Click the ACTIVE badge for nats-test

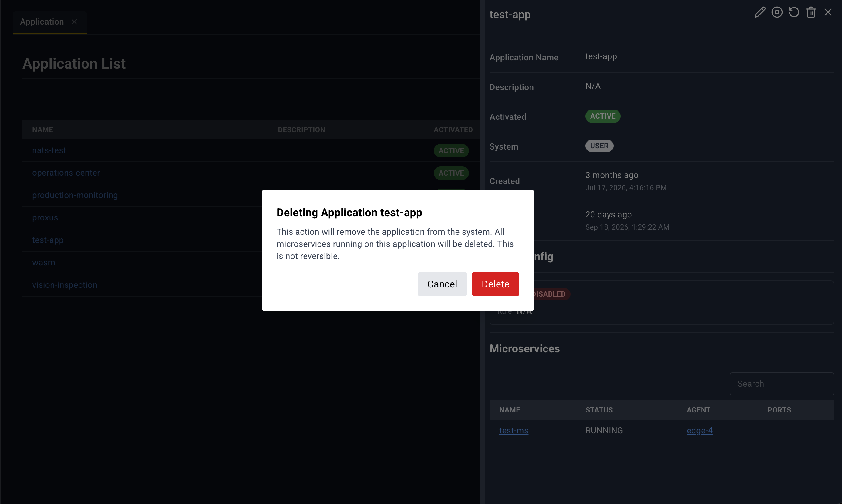tap(451, 150)
